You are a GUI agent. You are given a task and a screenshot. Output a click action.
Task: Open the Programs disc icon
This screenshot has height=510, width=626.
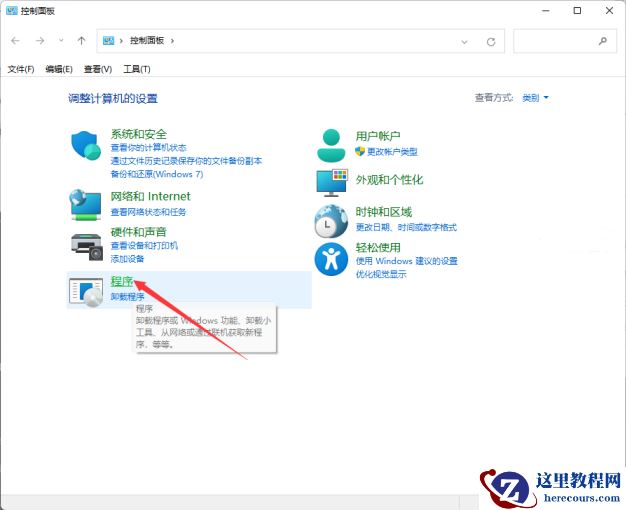pyautogui.click(x=86, y=292)
